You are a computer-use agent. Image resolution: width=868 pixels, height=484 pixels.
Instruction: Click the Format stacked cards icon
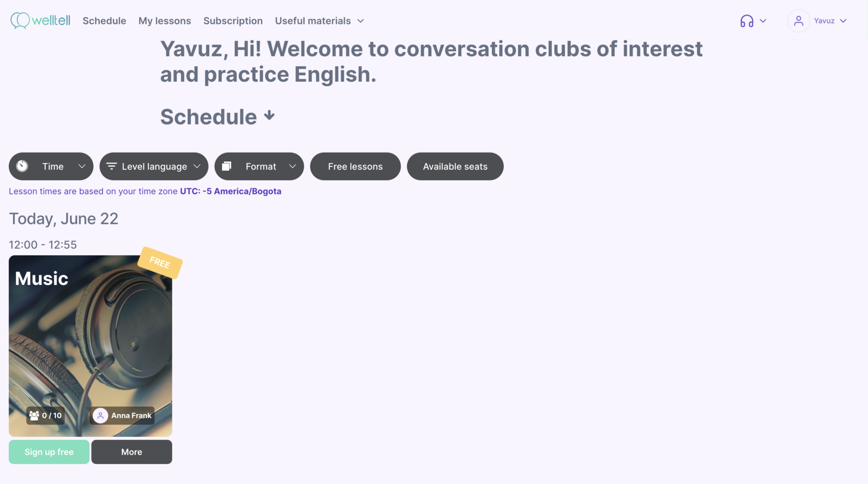[226, 167]
